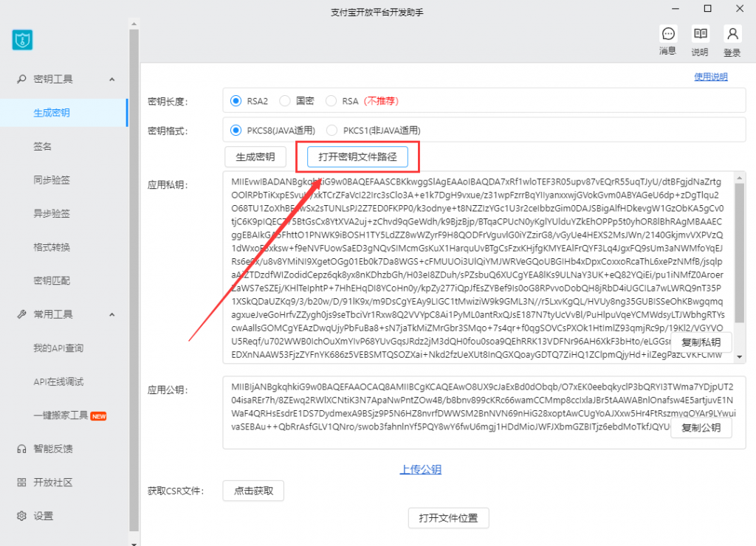Open the 说明 book icon
Image resolution: width=756 pixels, height=546 pixels.
(x=700, y=34)
